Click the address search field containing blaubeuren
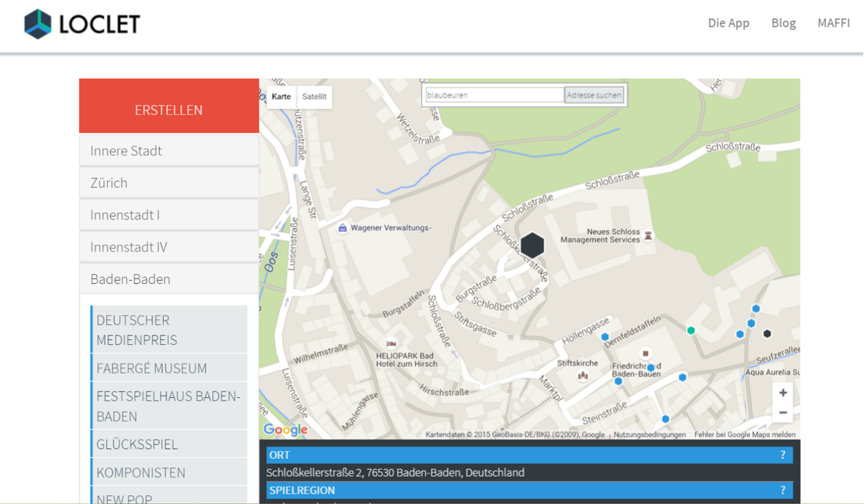This screenshot has width=864, height=504. coord(494,95)
